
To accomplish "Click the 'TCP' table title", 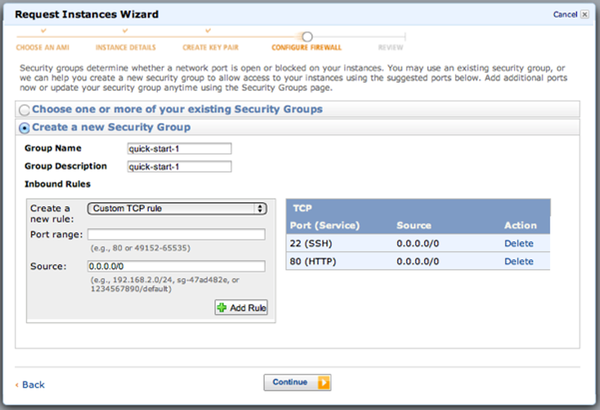I will tap(302, 208).
